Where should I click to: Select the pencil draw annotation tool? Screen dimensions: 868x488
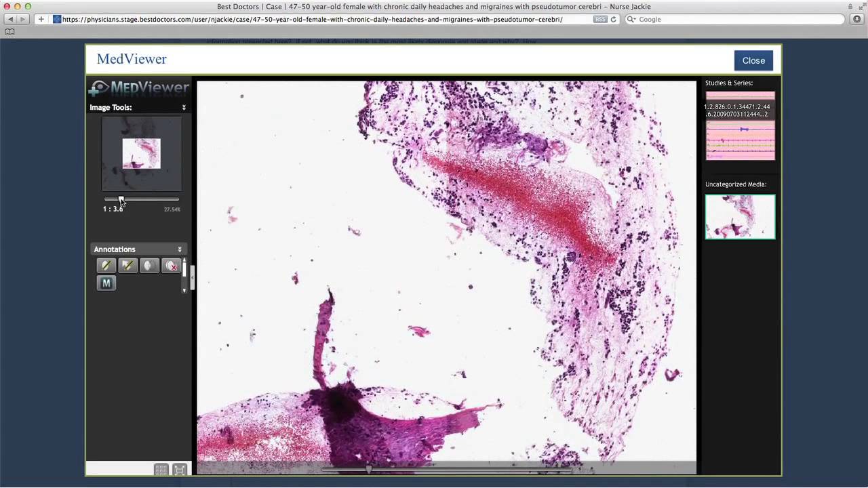click(106, 266)
